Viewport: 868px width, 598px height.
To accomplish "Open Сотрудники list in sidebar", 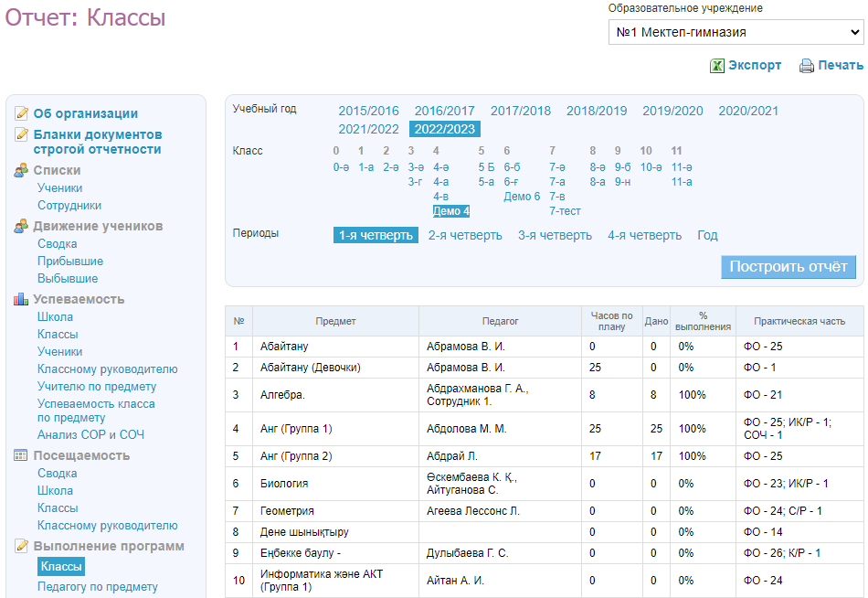I will pos(69,206).
